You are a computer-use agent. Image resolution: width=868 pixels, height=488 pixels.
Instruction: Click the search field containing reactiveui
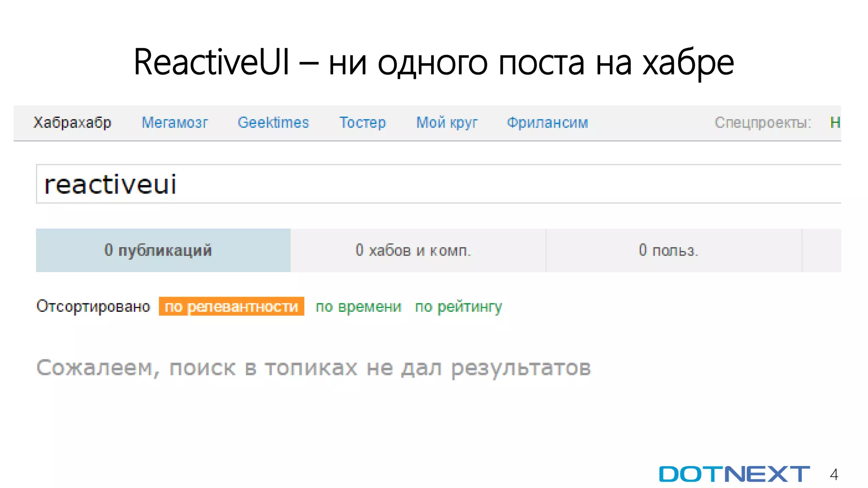439,184
